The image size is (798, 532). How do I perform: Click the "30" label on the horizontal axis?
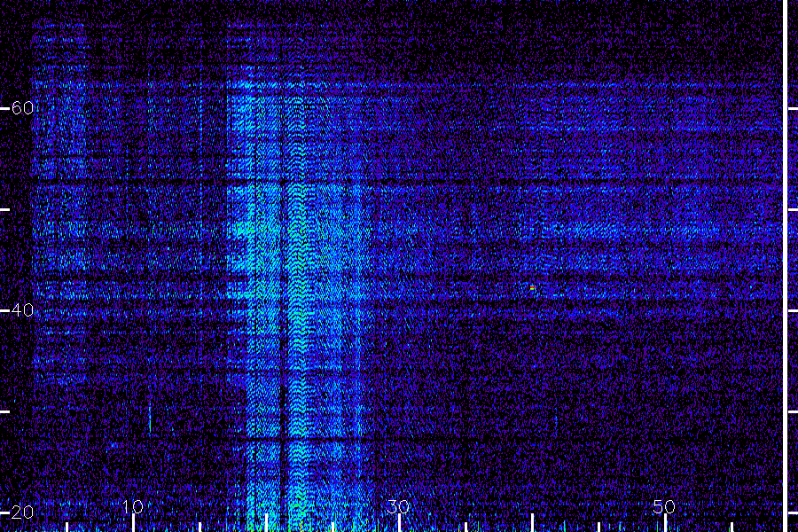[398, 506]
